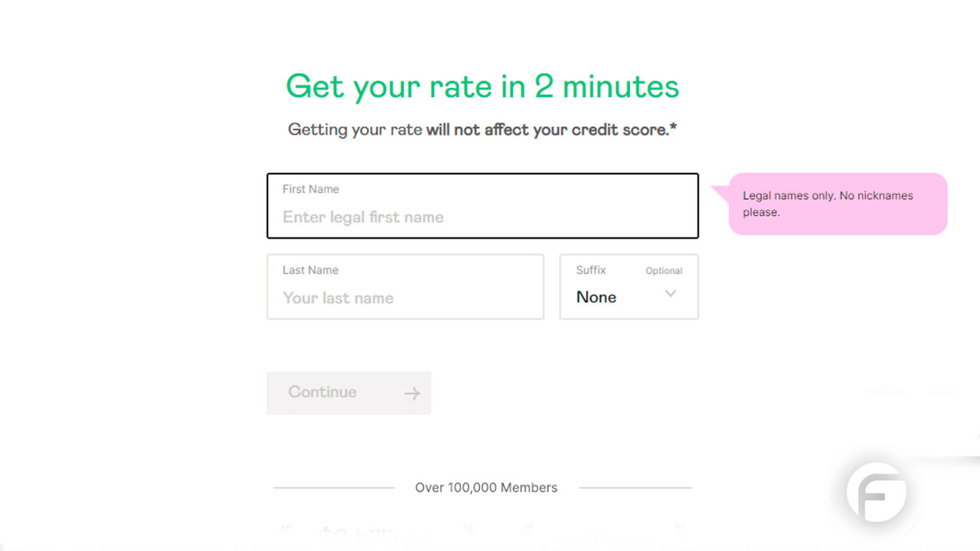This screenshot has width=980, height=551.
Task: Click the opening quote mark near "$2 billion"
Action: [x=285, y=530]
